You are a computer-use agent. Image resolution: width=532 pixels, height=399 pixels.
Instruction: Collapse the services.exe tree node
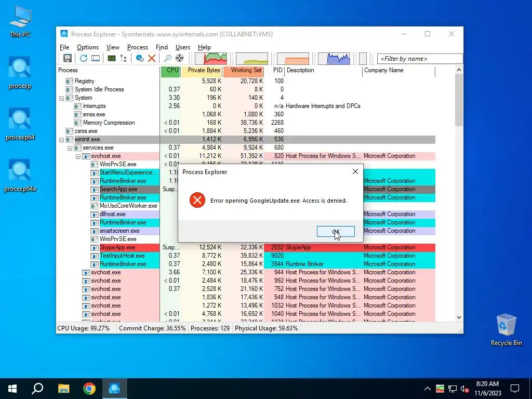70,148
